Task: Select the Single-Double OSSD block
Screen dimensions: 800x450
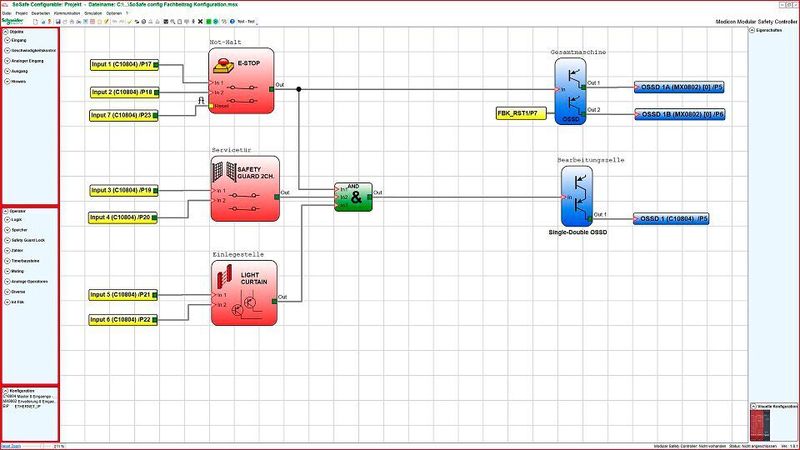Action: 577,196
